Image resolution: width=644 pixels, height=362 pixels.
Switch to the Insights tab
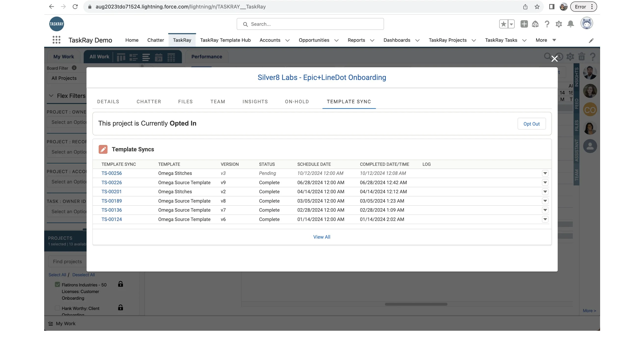coord(255,102)
